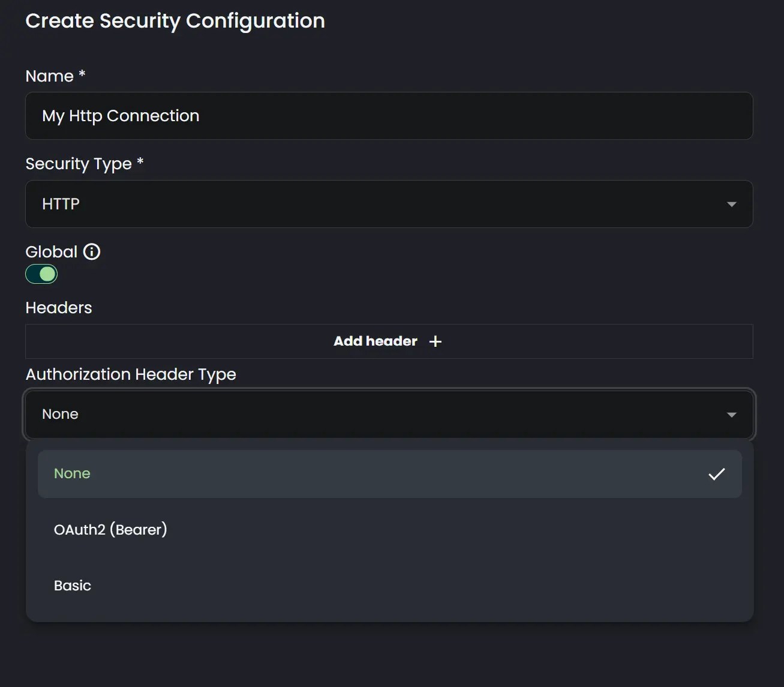Viewport: 784px width, 687px height.
Task: Open the Authorization Header Type dropdown
Action: pyautogui.click(x=389, y=414)
